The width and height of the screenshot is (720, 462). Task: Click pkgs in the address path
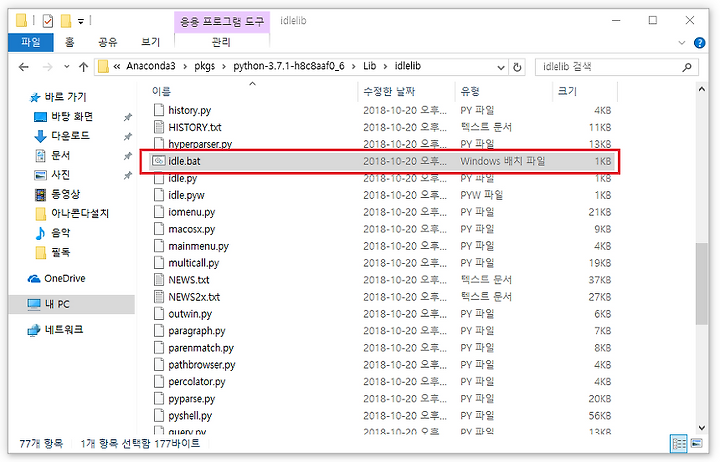(x=204, y=66)
